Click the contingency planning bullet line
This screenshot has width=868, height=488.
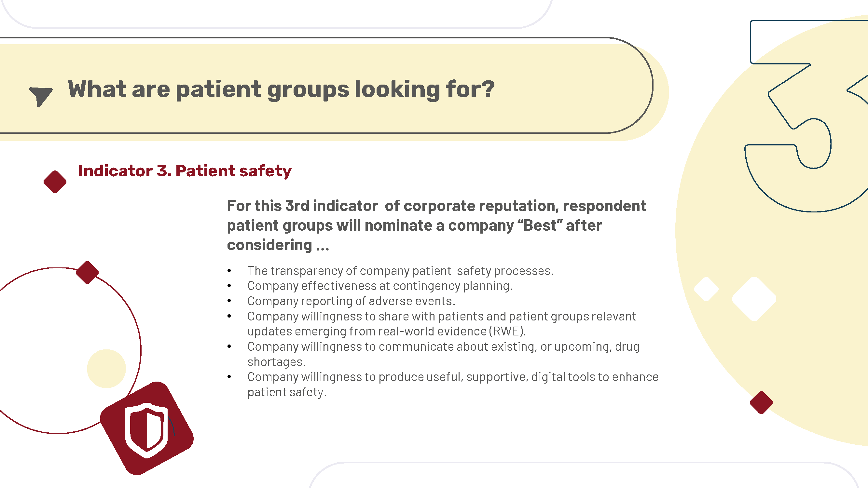[x=380, y=286]
